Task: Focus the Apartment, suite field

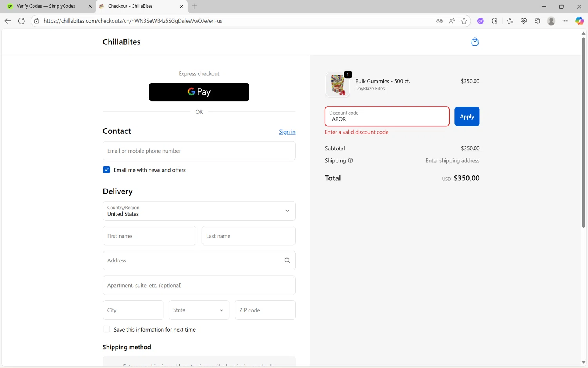Action: 199,285
